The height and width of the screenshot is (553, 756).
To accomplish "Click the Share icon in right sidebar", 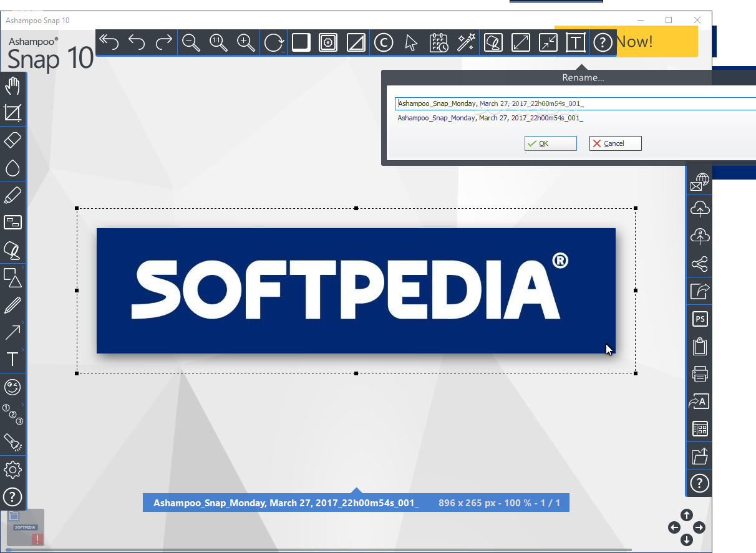I will [x=700, y=264].
